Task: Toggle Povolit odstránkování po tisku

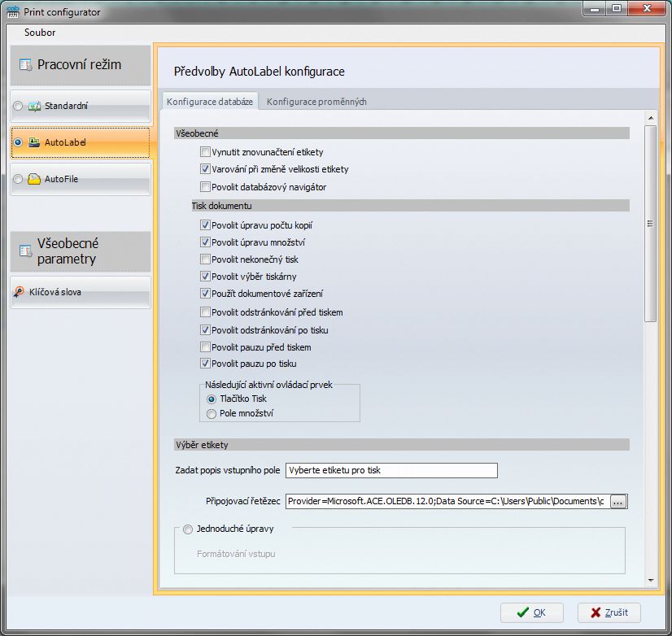Action: (x=205, y=330)
